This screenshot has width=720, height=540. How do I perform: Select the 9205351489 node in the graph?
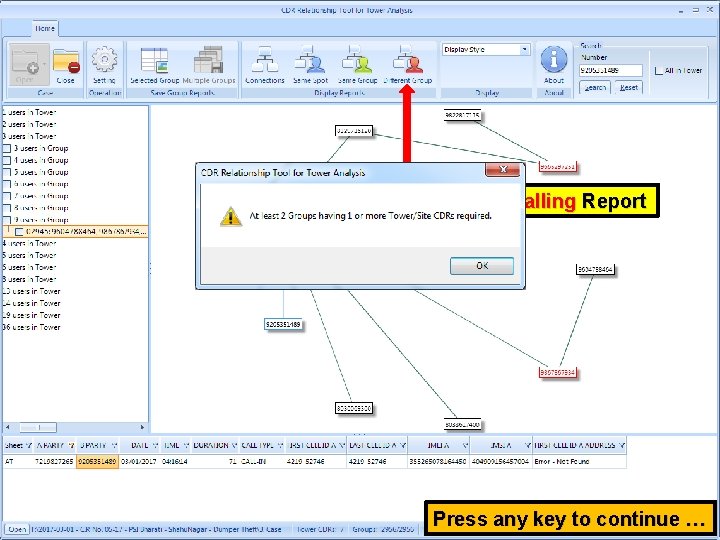(283, 324)
